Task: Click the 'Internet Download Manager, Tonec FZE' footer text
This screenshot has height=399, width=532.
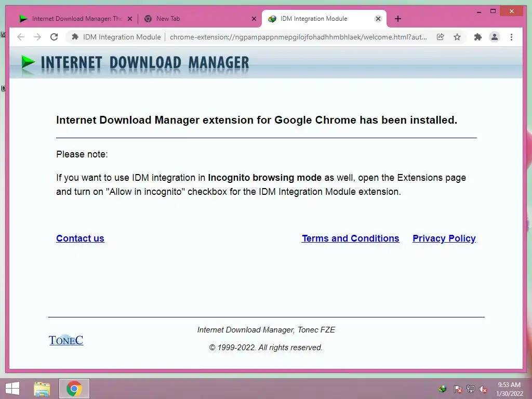Action: click(x=266, y=330)
